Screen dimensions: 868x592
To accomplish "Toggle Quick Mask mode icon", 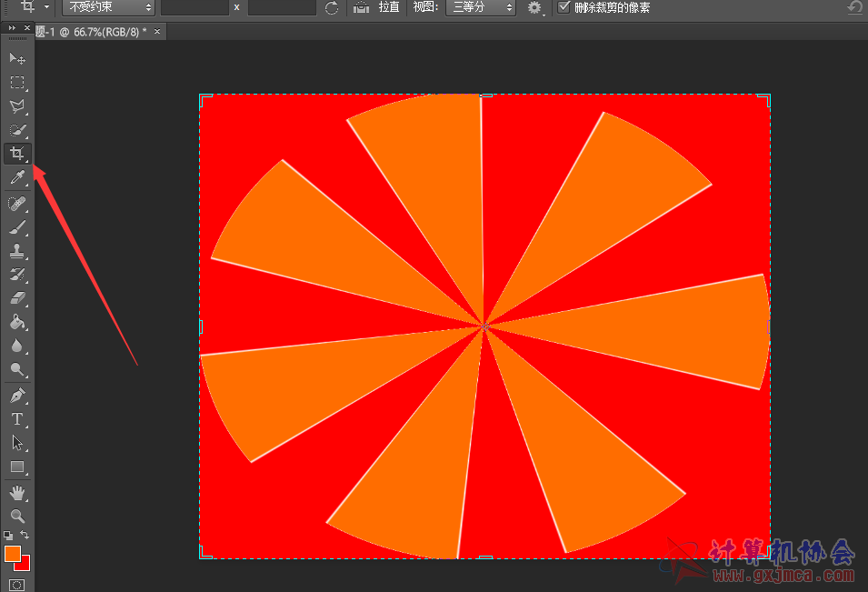I will [x=16, y=584].
